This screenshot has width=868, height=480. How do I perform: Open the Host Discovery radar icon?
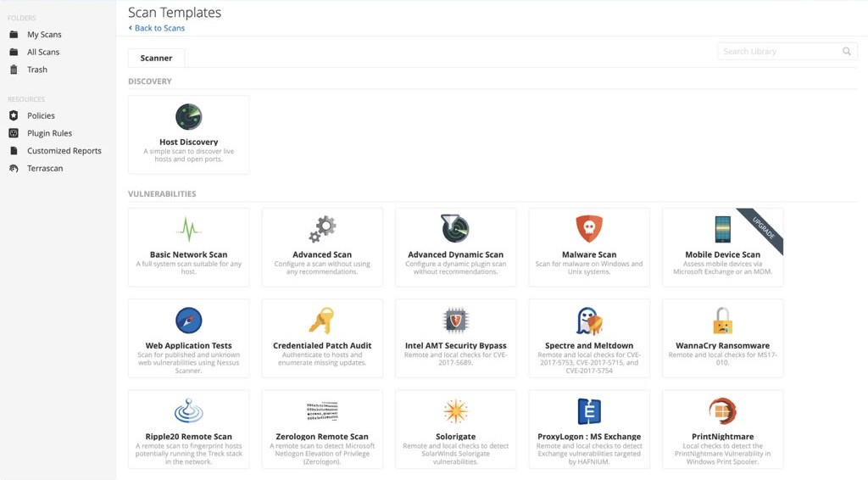coord(189,117)
